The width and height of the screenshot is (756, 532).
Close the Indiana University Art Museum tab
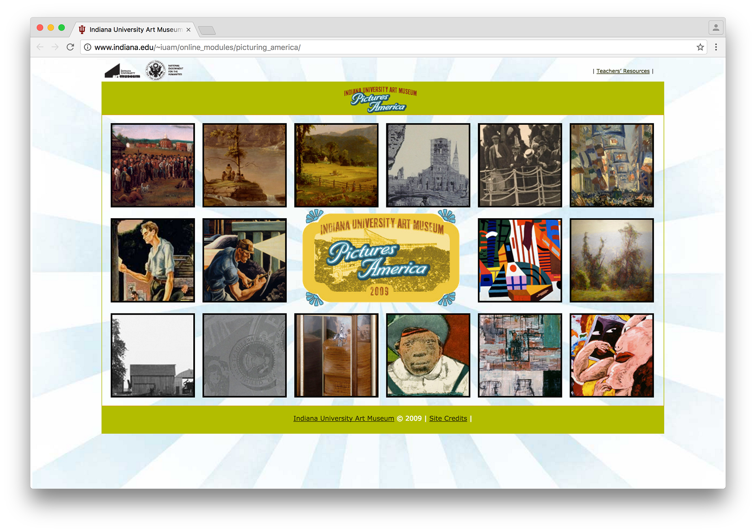point(188,30)
